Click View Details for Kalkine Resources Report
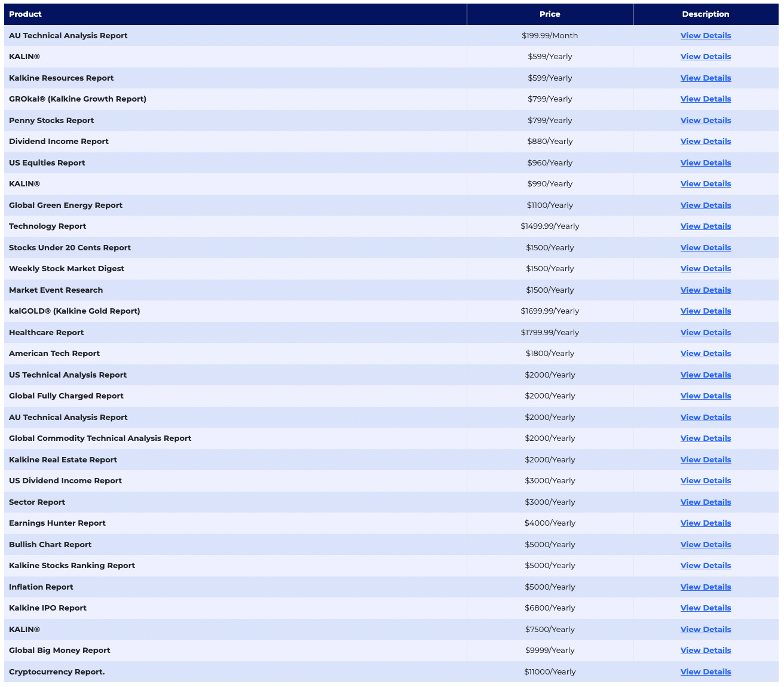This screenshot has height=687, width=784. [706, 78]
